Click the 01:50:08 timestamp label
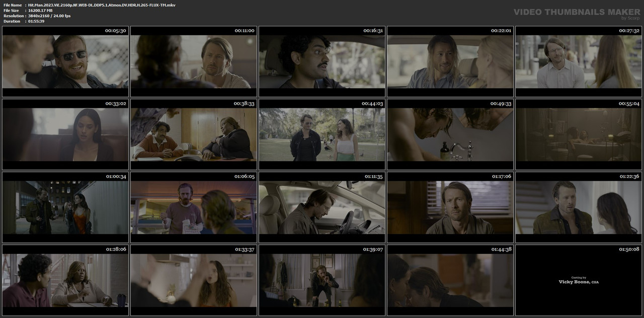644x318 pixels. tap(629, 250)
